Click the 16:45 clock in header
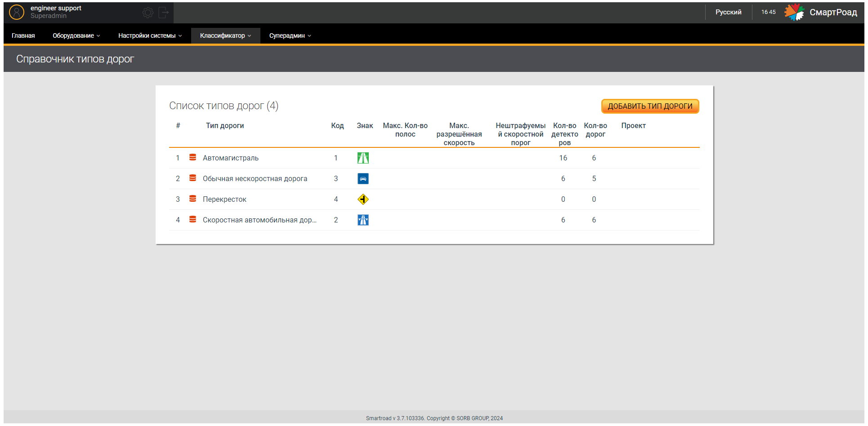 coord(769,12)
